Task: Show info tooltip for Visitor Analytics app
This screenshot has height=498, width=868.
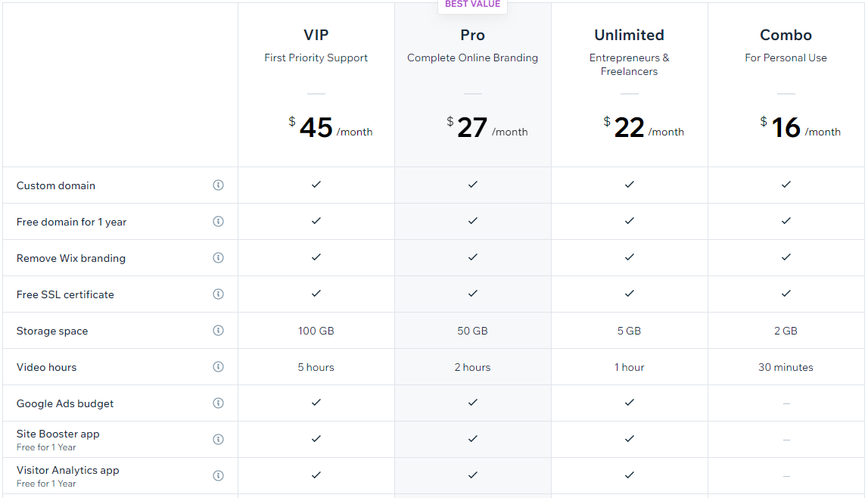Action: (x=218, y=476)
